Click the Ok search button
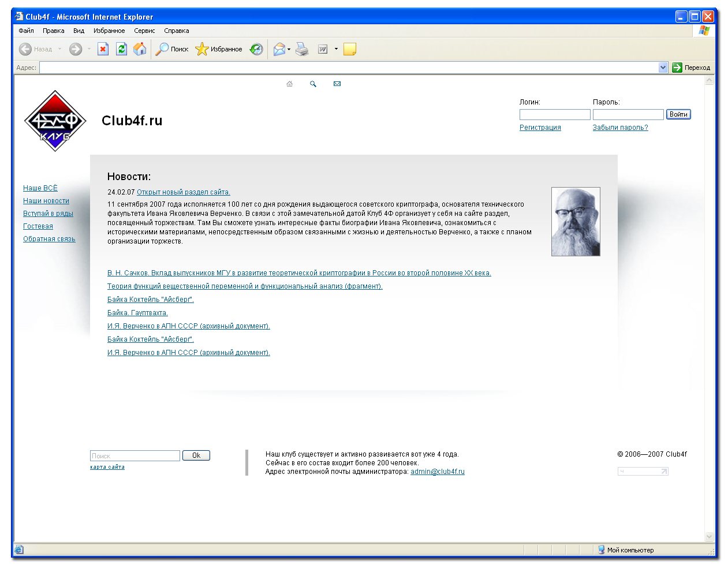 click(196, 455)
